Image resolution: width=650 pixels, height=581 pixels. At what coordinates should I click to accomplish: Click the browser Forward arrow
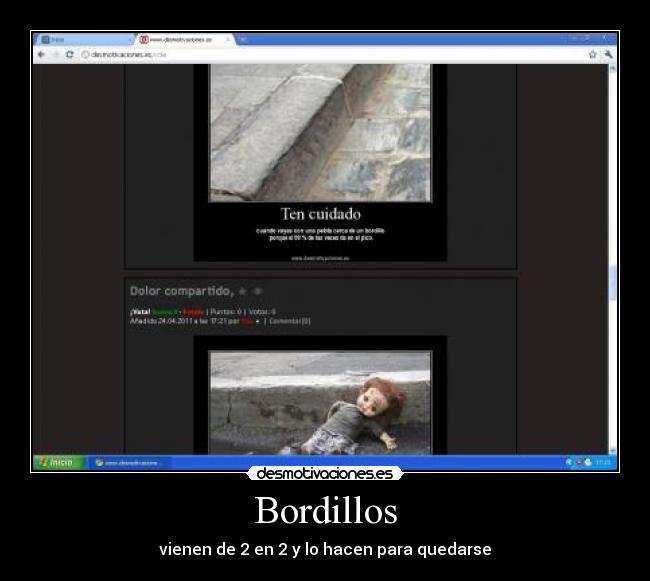[x=56, y=54]
